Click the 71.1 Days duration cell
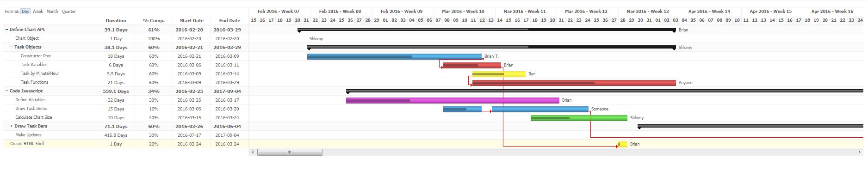 (116, 126)
